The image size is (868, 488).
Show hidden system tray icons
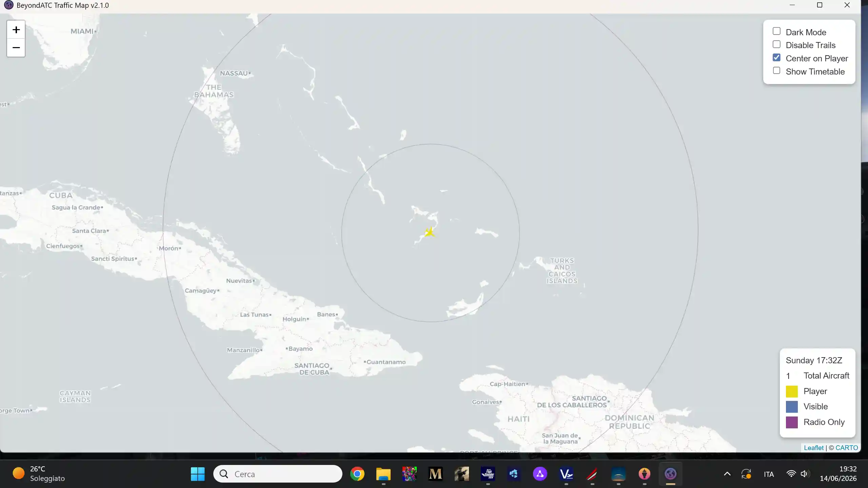click(x=727, y=474)
